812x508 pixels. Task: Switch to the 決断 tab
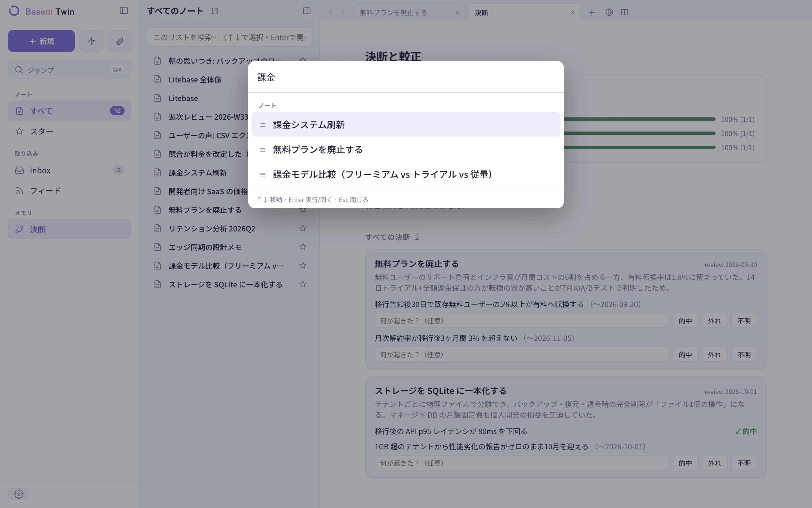pyautogui.click(x=524, y=12)
